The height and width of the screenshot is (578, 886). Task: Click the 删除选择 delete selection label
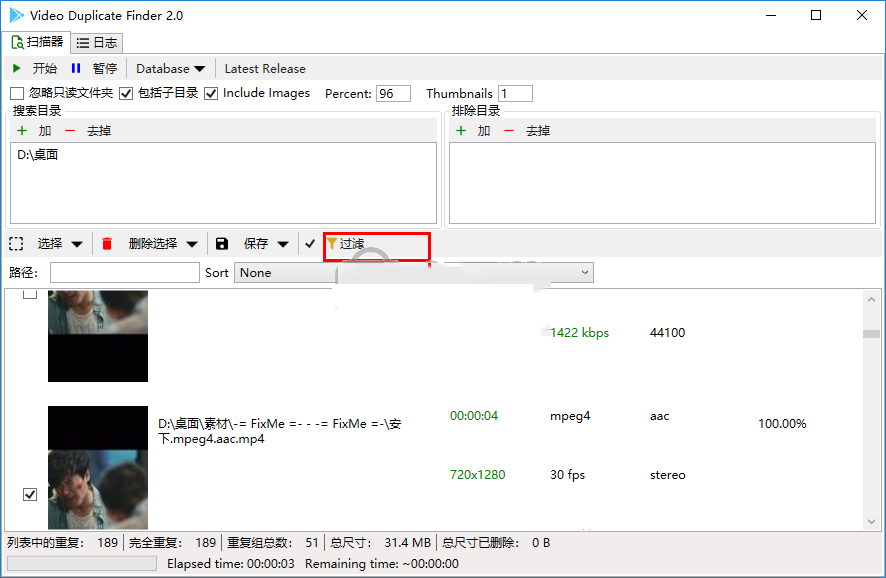(x=153, y=244)
